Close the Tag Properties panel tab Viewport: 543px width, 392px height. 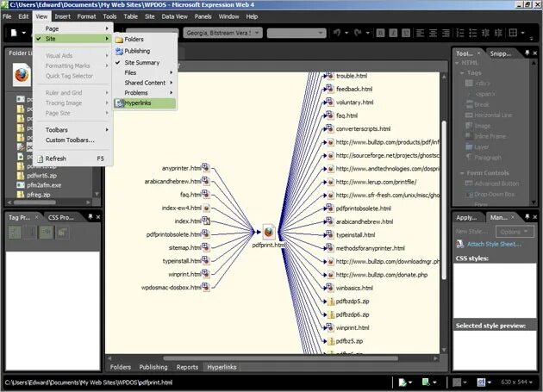point(36,217)
